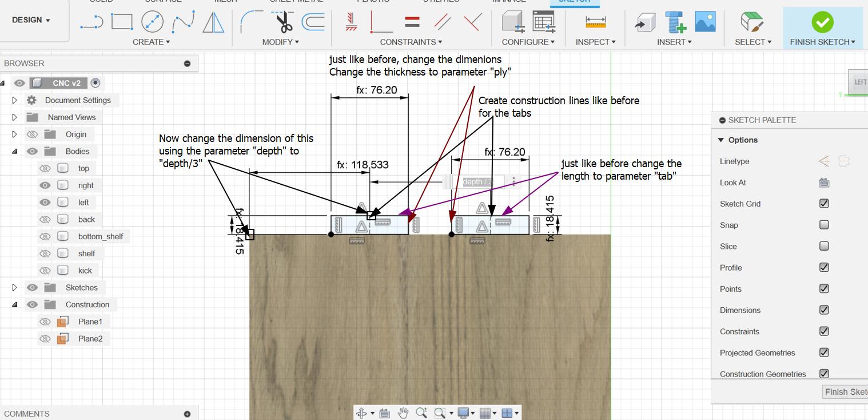Toggle the Constraints checkbox
This screenshot has height=420, width=868.
[x=824, y=331]
